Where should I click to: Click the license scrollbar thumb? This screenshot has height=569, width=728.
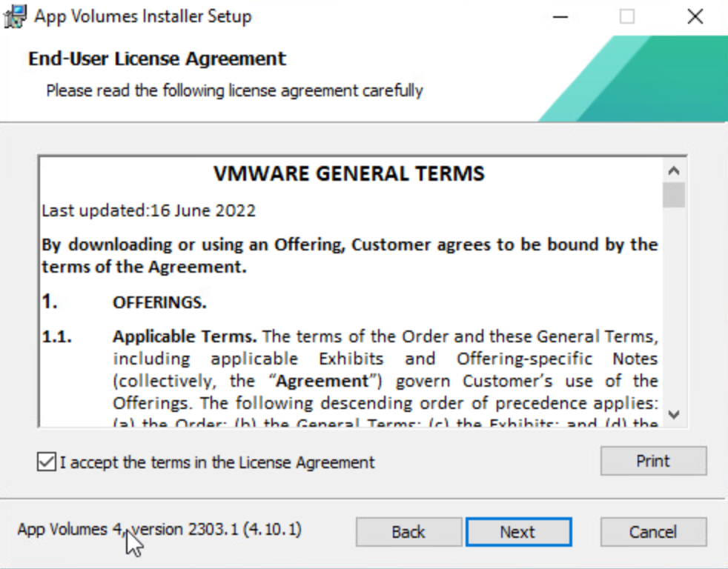point(673,196)
